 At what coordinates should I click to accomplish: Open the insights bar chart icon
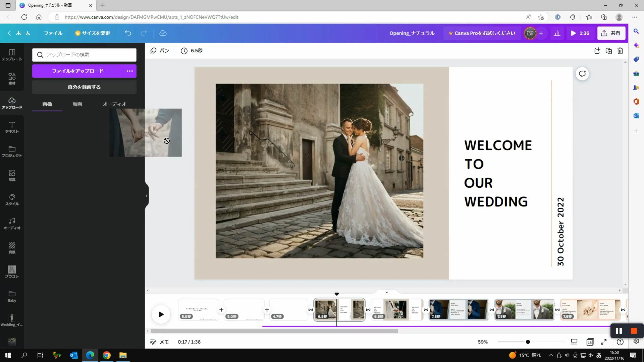click(557, 33)
